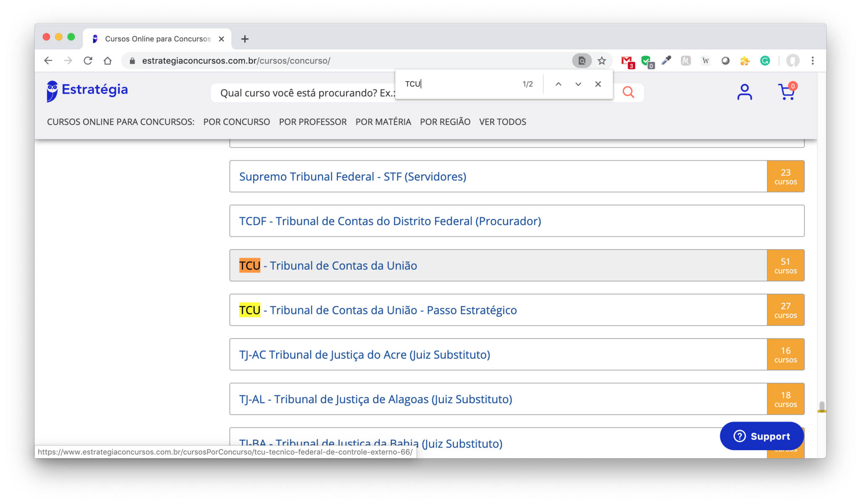Open the Gmail extension icon
The image size is (861, 504).
coord(628,61)
